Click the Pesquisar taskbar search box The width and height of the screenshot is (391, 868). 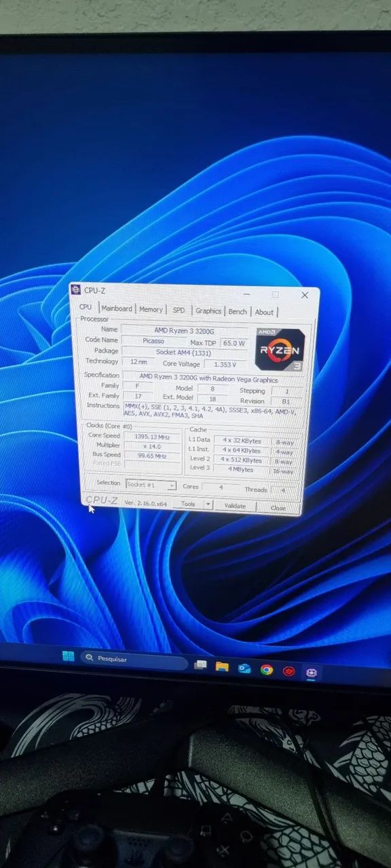tap(134, 660)
